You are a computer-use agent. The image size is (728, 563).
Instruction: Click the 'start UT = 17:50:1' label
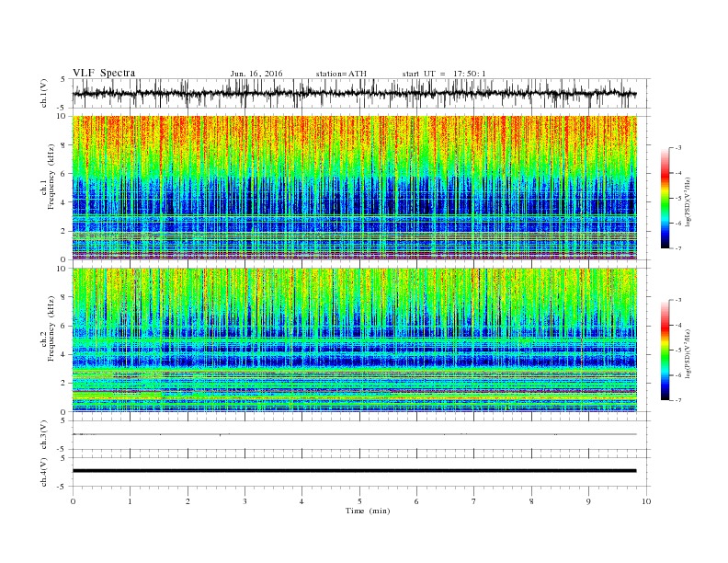(444, 74)
